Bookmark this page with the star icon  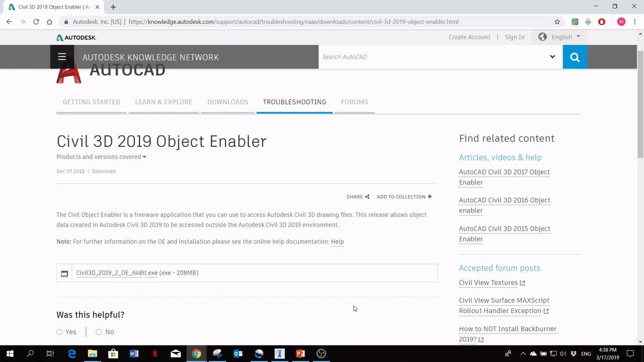click(557, 22)
